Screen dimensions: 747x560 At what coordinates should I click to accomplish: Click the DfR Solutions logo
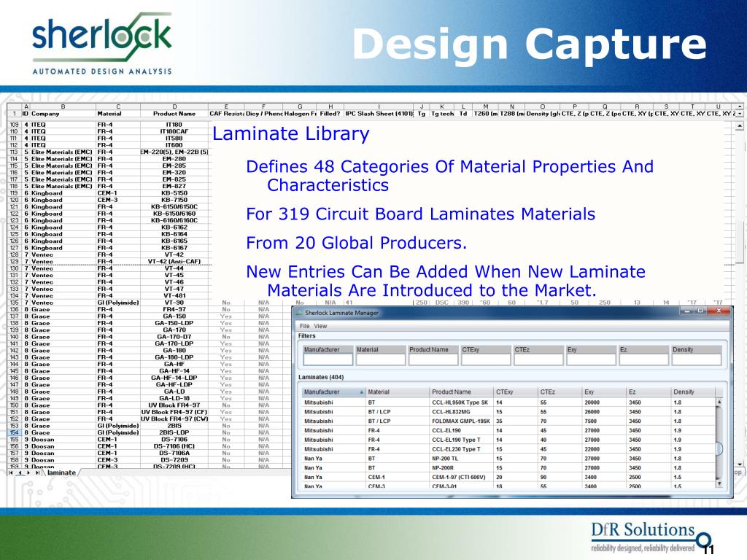pyautogui.click(x=651, y=537)
